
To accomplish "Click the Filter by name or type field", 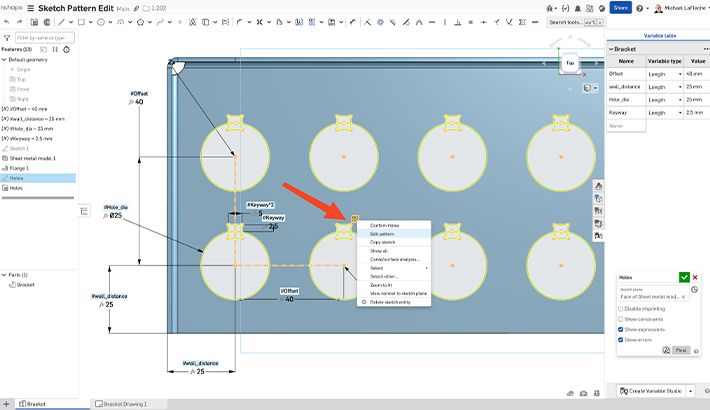I will 44,38.
